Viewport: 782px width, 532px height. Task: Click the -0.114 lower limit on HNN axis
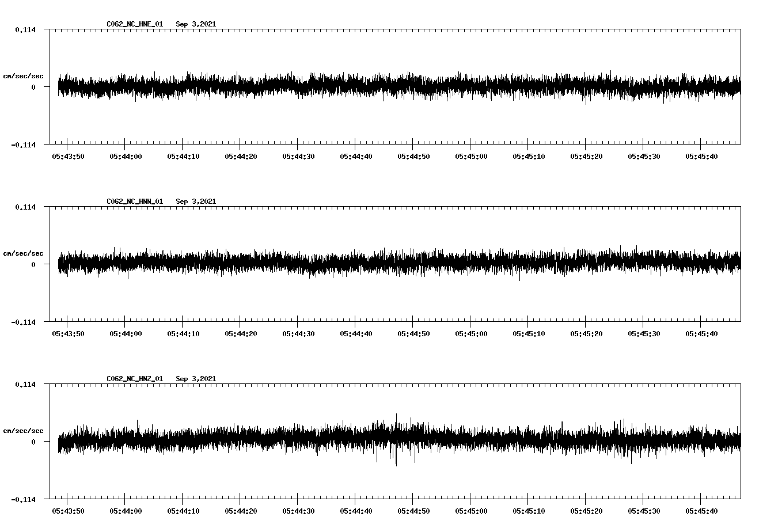click(23, 322)
